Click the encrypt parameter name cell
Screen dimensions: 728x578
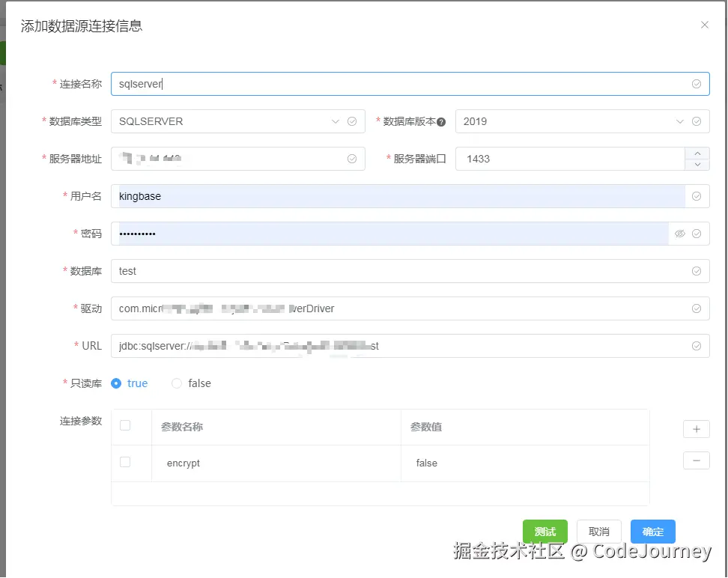[x=276, y=463]
